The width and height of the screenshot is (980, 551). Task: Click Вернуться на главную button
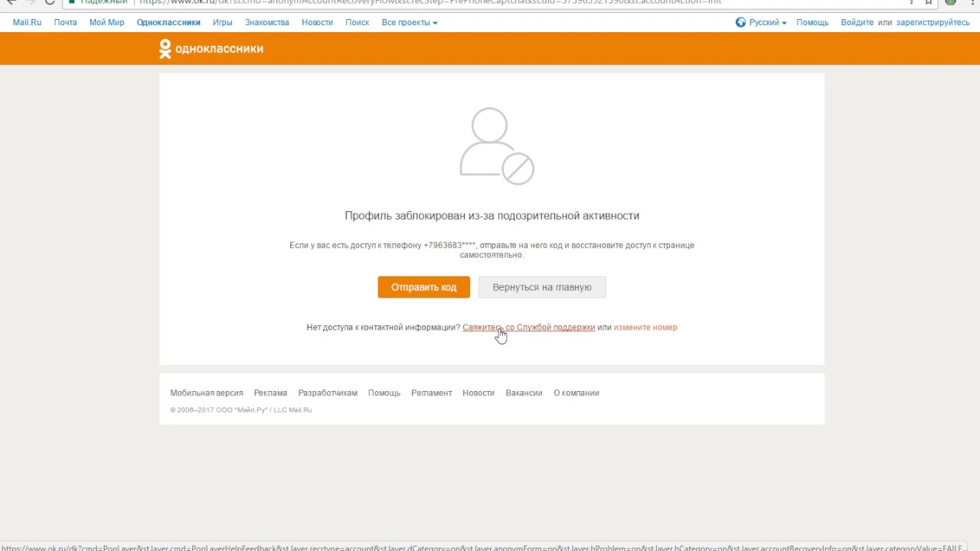click(542, 287)
